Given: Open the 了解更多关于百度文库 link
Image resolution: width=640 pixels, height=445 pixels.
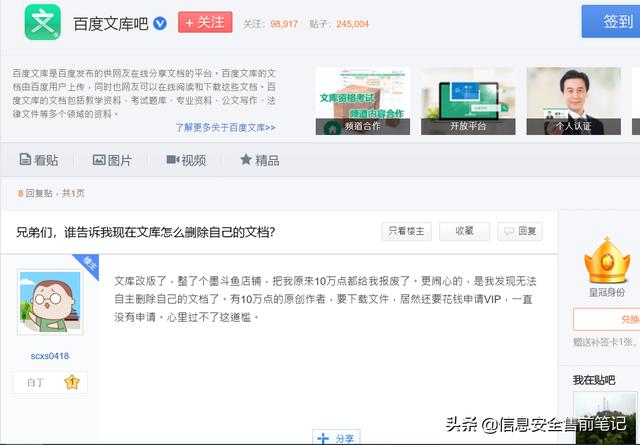Looking at the screenshot, I should click(x=225, y=127).
